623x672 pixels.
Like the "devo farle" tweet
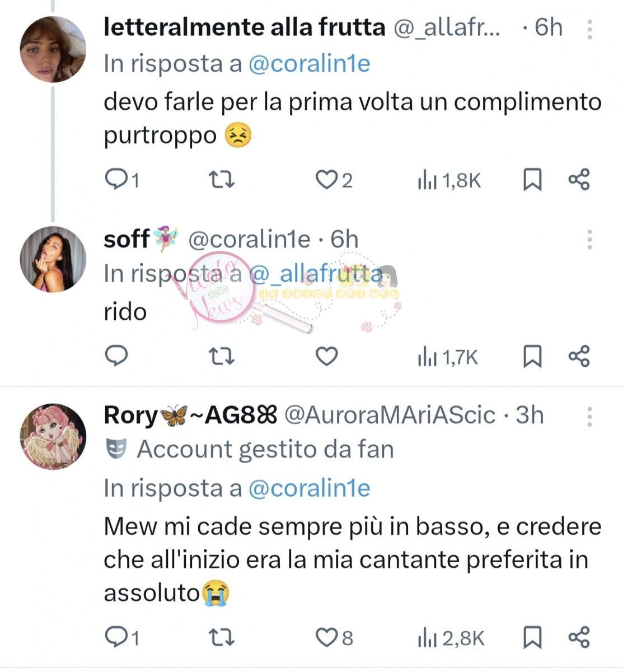[326, 180]
